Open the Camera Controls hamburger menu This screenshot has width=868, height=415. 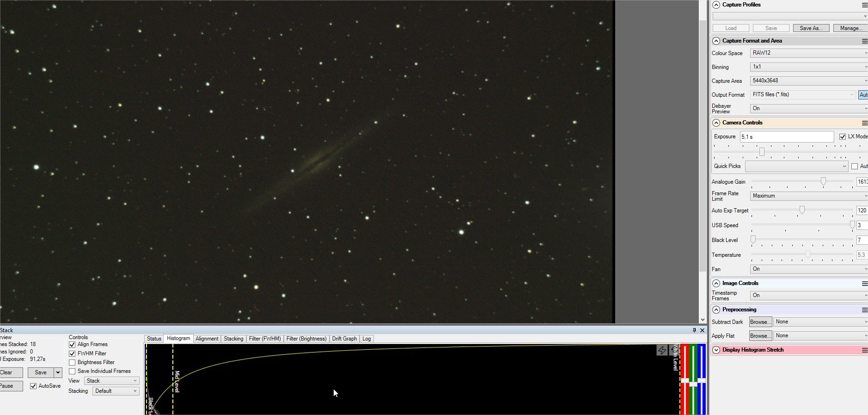click(864, 123)
